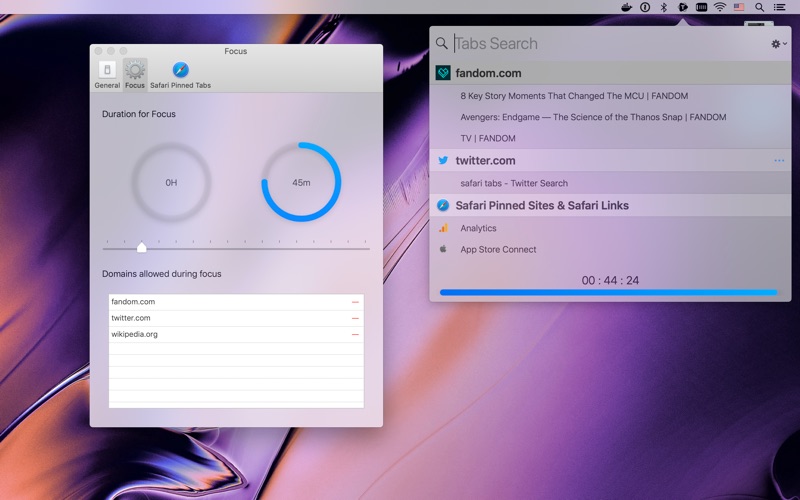Open the three-dot menu on twitter.com row
Screen dimensions: 800x500
(x=779, y=161)
